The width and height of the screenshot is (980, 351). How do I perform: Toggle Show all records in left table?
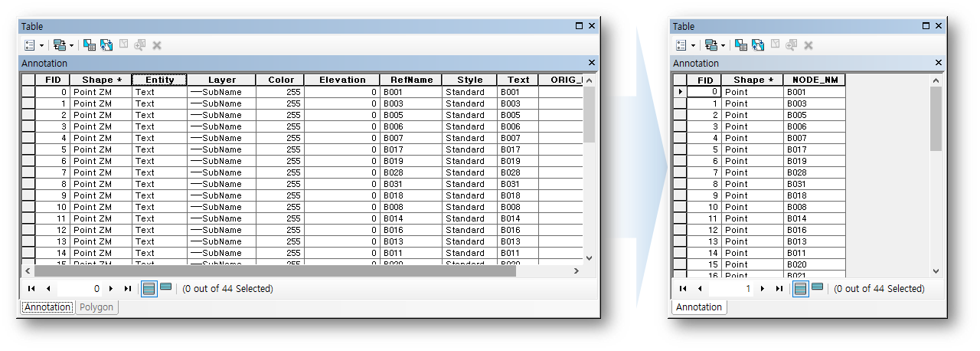(149, 289)
